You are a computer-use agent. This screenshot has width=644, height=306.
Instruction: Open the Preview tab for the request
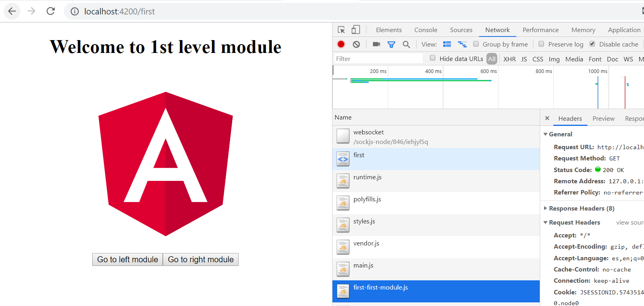pyautogui.click(x=603, y=118)
